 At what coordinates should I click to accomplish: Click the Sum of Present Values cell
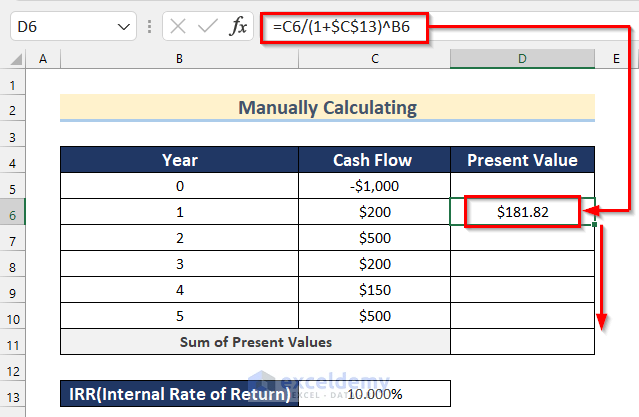pyautogui.click(x=255, y=342)
